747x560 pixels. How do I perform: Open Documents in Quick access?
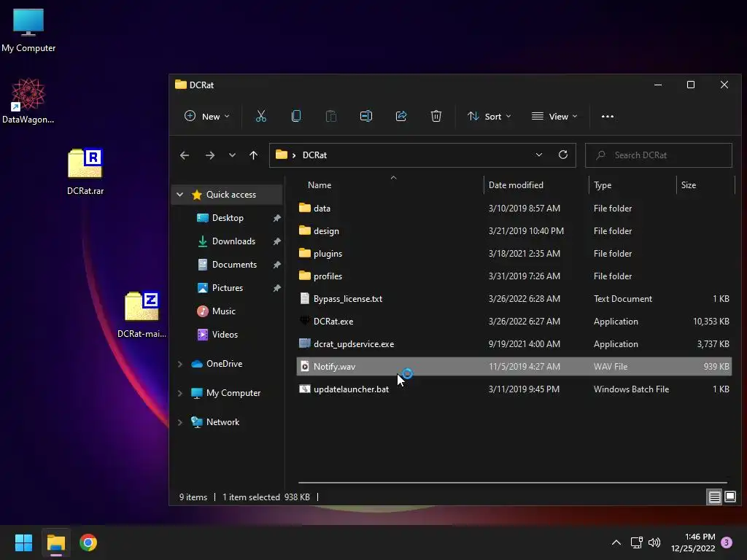(234, 264)
